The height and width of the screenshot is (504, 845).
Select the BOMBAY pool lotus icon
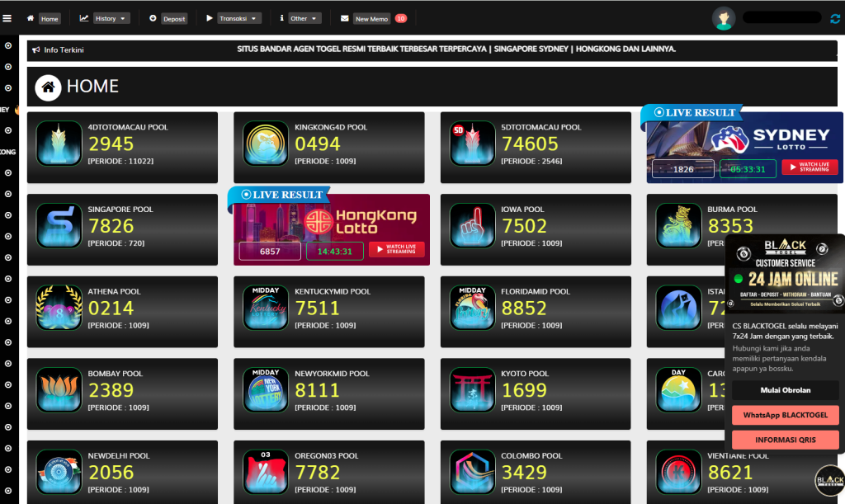(x=59, y=389)
